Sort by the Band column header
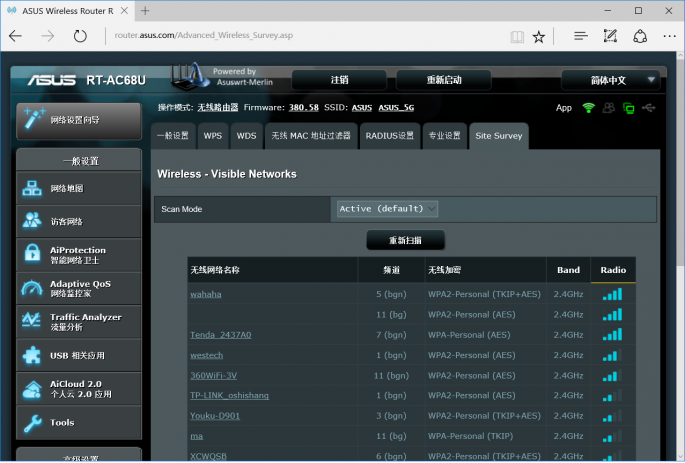This screenshot has width=685, height=463. pos(568,270)
